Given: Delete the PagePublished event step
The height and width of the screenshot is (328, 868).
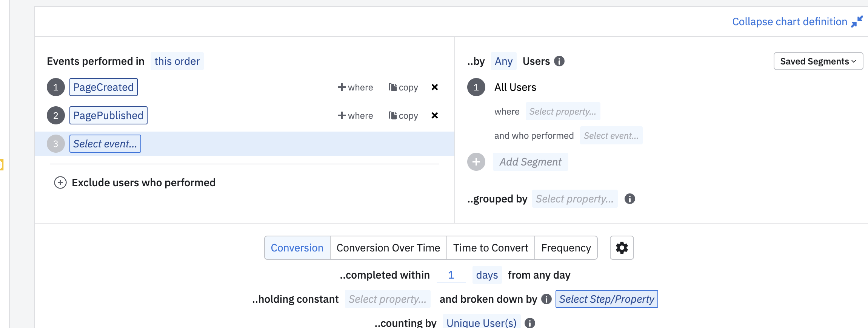Looking at the screenshot, I should (435, 115).
